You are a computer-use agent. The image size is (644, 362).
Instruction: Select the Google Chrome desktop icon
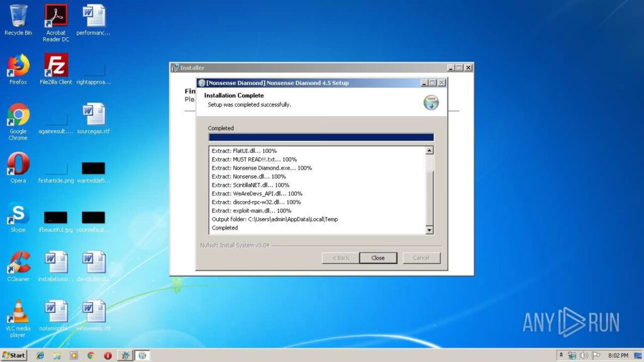18,122
